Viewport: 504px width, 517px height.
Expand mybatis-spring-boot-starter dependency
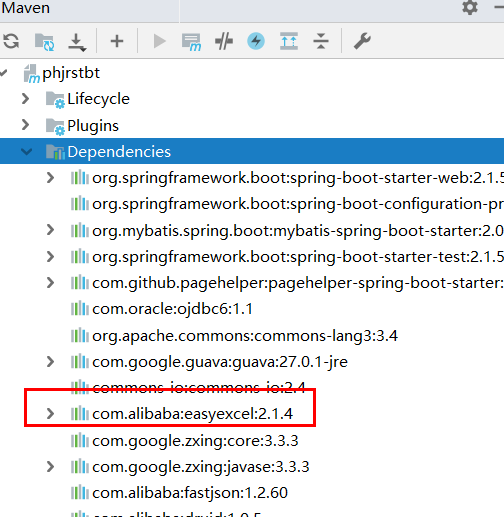coord(50,230)
